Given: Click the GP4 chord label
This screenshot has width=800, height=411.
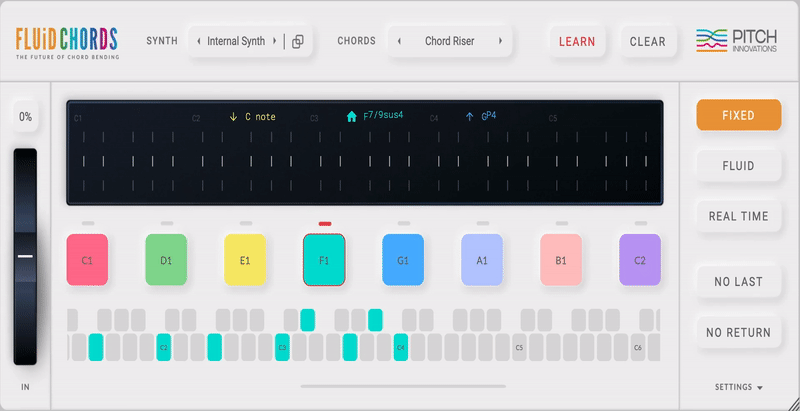Looking at the screenshot, I should 489,116.
